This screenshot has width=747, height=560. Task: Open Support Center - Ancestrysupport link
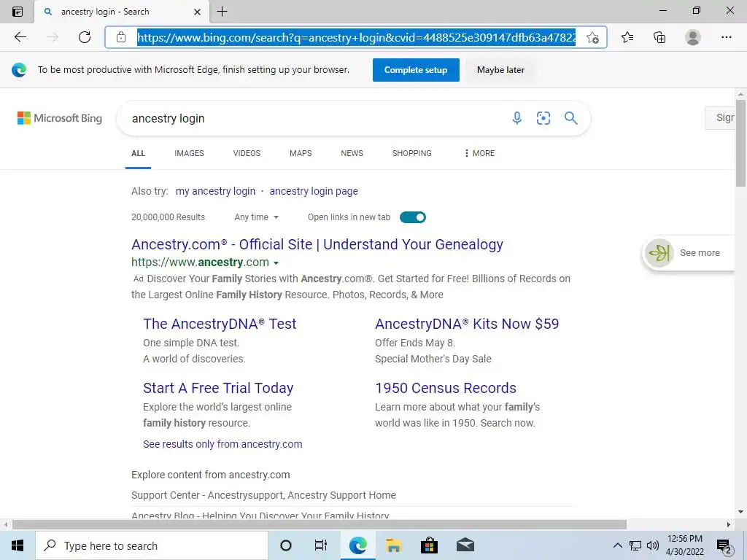(263, 495)
